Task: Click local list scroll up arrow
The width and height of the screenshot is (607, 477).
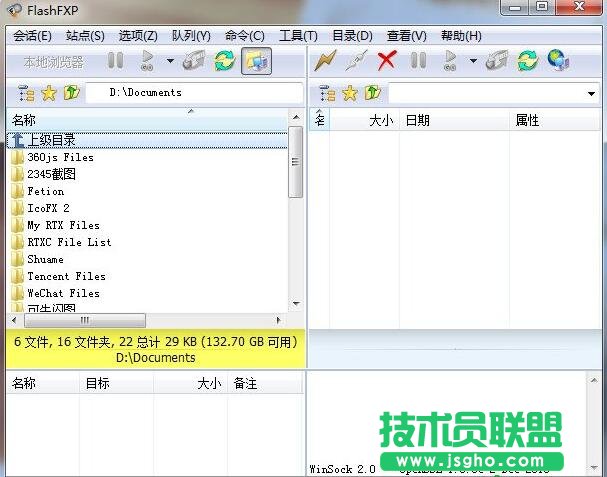Action: 296,117
